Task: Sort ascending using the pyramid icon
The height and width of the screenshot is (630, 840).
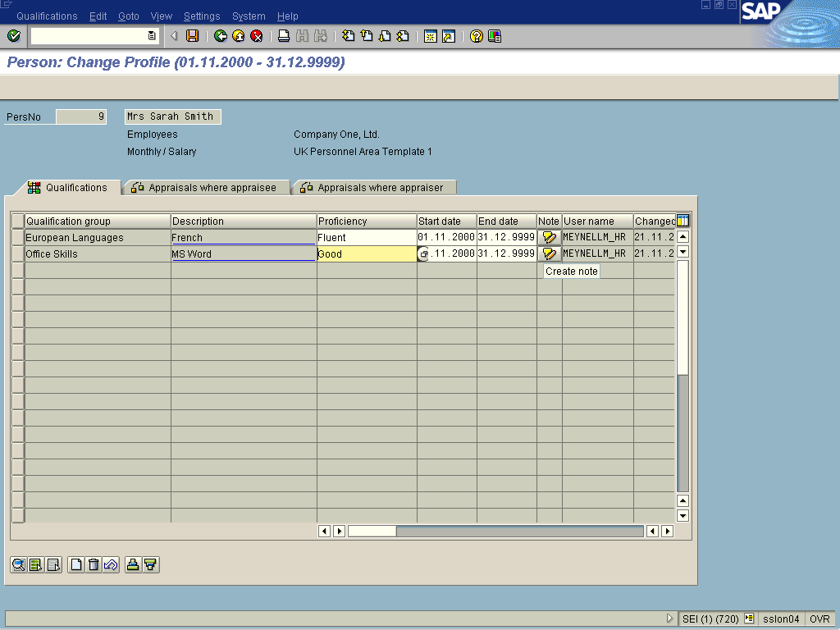Action: click(x=133, y=564)
